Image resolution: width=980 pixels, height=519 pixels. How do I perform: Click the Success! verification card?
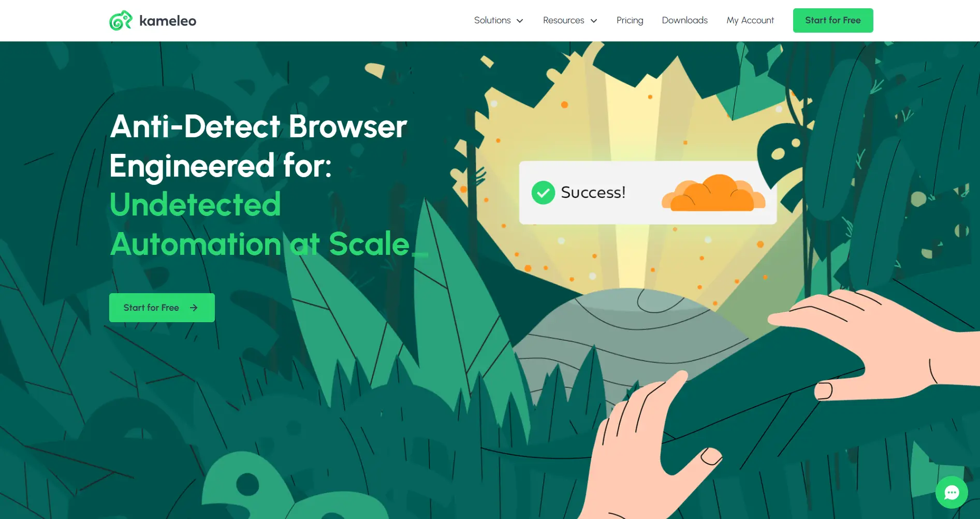tap(648, 193)
